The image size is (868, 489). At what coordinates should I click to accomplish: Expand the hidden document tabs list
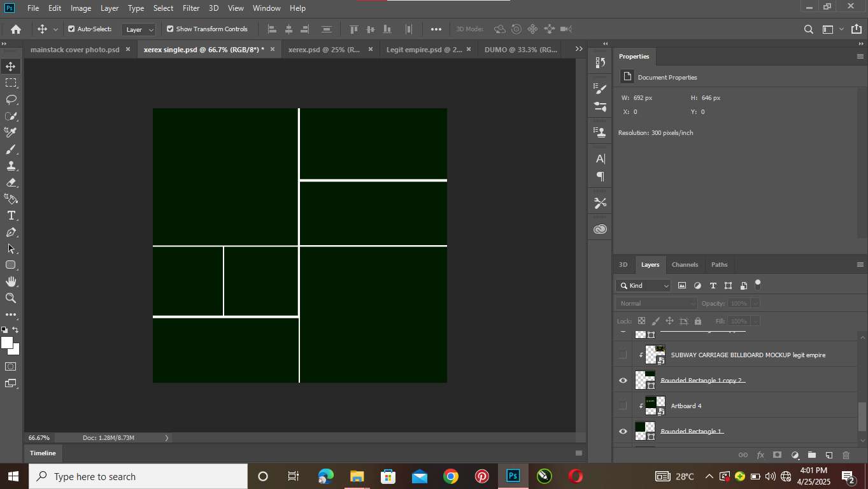tap(579, 49)
